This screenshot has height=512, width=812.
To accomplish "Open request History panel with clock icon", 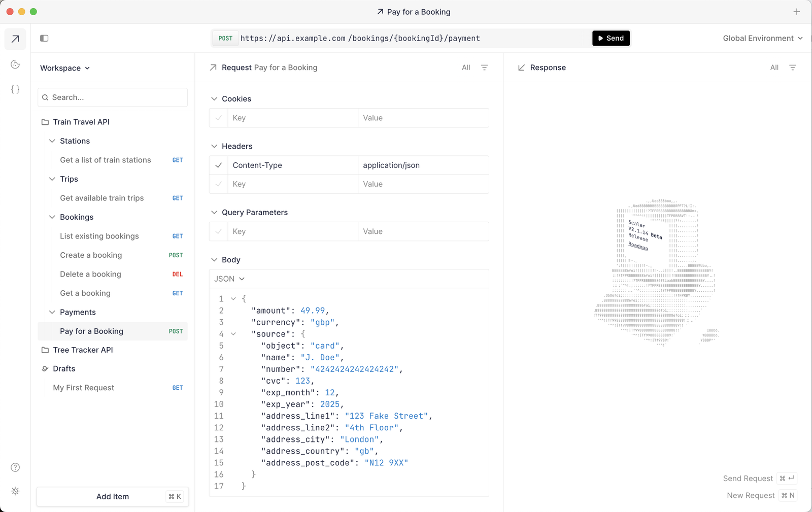I will 15,64.
